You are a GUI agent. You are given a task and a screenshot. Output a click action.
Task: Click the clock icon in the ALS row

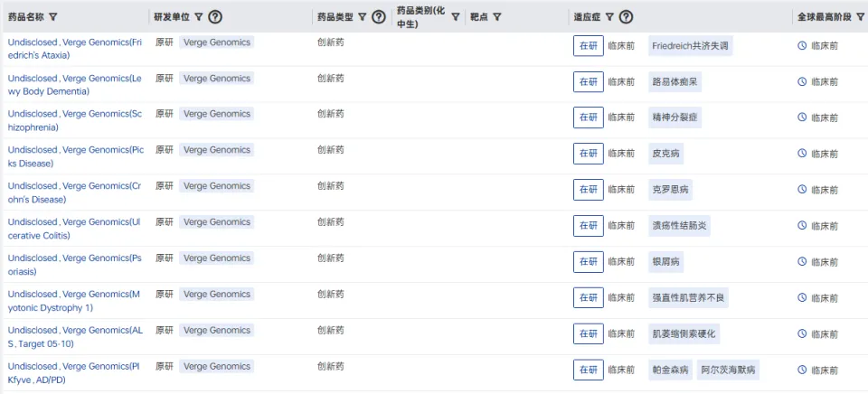802,334
